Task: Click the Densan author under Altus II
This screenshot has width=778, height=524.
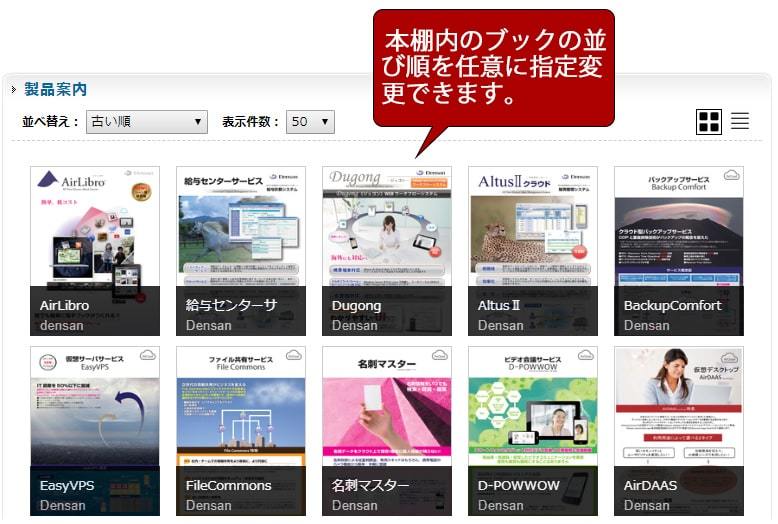Action: pyautogui.click(x=500, y=326)
